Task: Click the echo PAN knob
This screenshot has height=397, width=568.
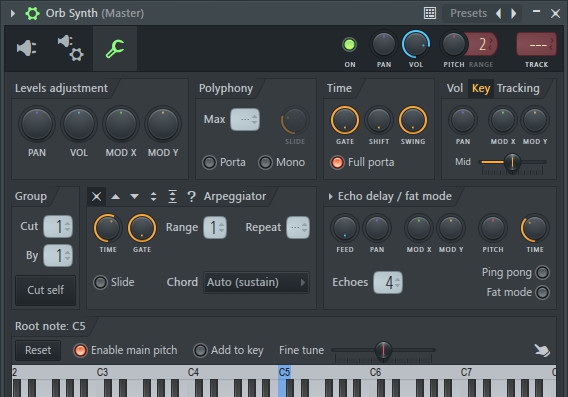Action: coord(377,228)
